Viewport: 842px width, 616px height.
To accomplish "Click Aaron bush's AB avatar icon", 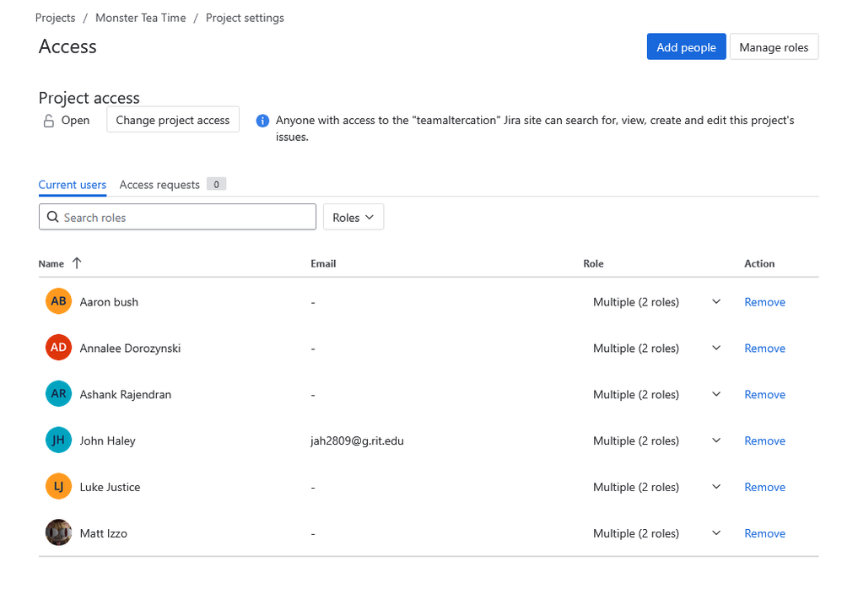I will pos(58,301).
